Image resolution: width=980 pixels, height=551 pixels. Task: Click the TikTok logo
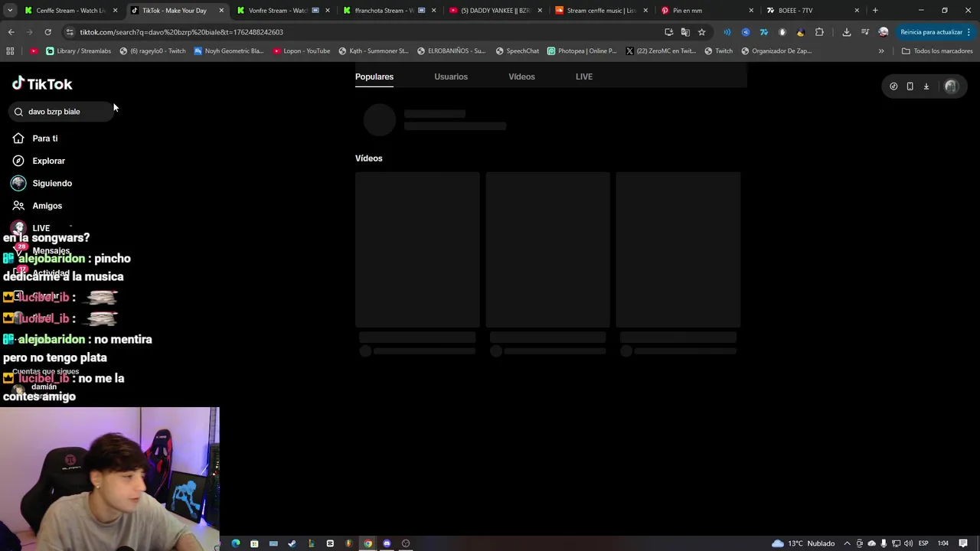point(42,83)
